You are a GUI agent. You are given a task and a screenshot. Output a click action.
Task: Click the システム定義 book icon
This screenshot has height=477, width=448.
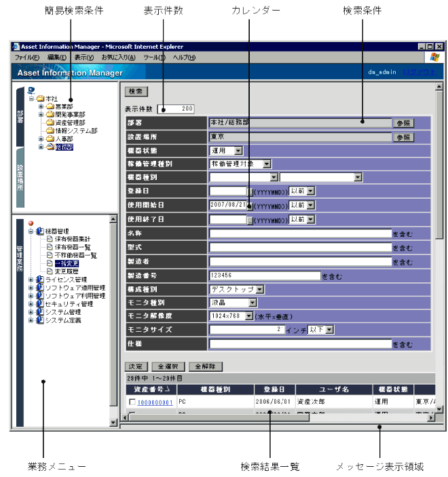40,320
